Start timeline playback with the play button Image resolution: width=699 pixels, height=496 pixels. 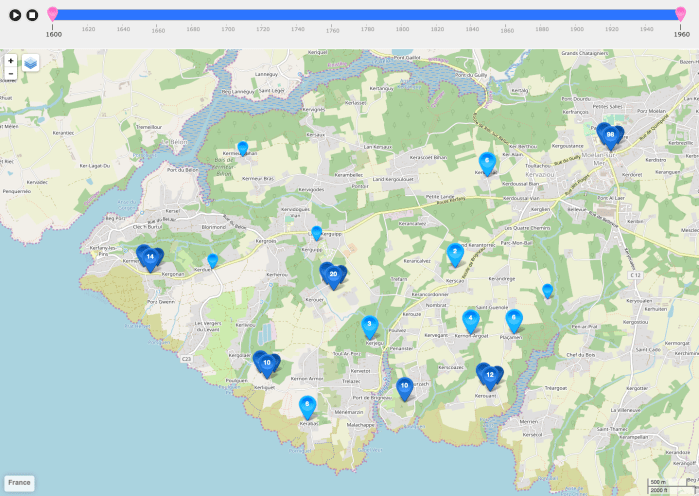(x=15, y=15)
